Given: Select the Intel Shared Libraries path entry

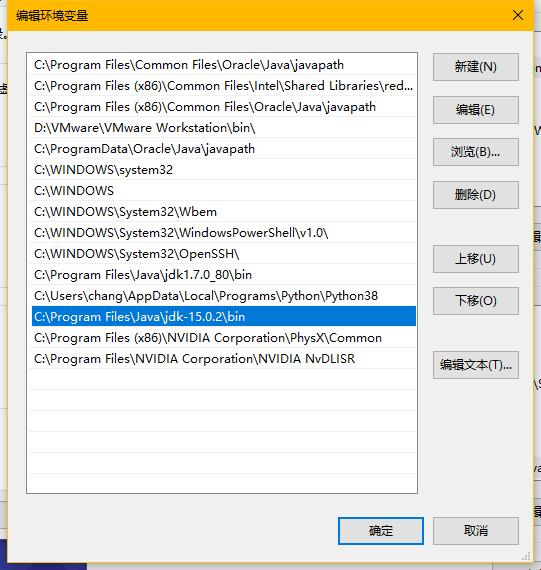Looking at the screenshot, I should pos(222,86).
